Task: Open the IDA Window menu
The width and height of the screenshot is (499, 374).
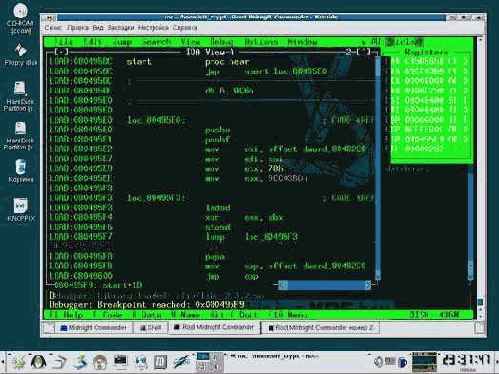Action: [x=303, y=42]
